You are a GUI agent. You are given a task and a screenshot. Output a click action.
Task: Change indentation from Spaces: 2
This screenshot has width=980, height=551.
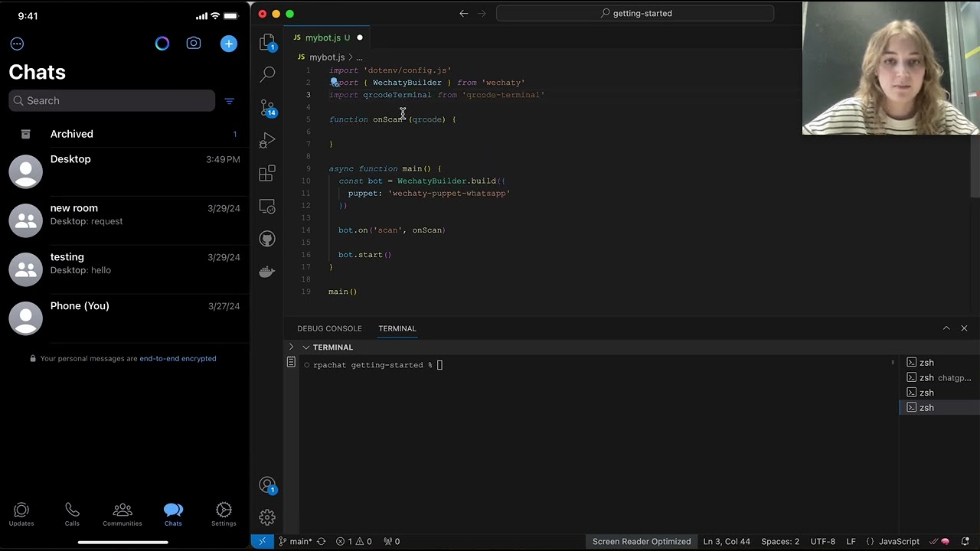tap(780, 541)
